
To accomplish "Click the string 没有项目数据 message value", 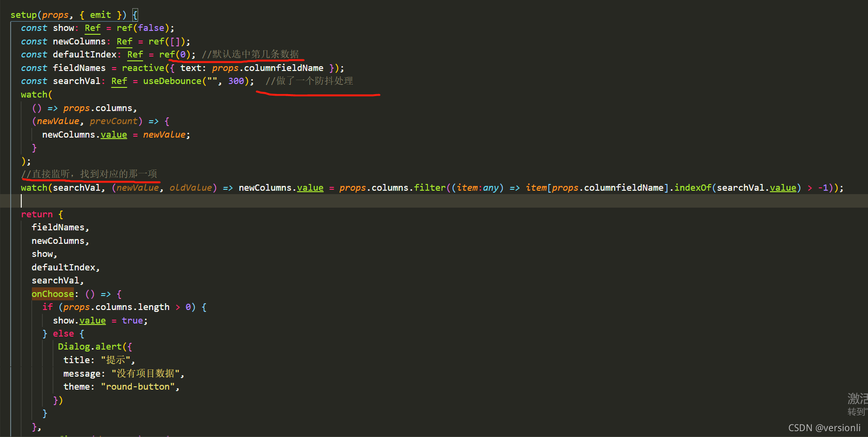I will 145,373.
